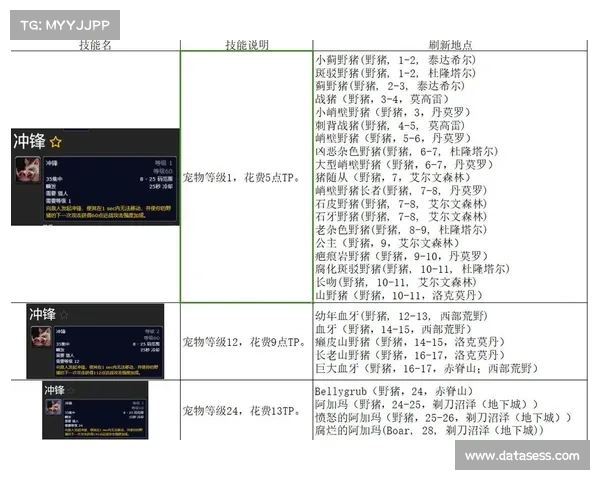The height and width of the screenshot is (480, 600).
Task: Click the line 腐烂的阿加玛 (Boar, 28)
Action: [x=429, y=430]
